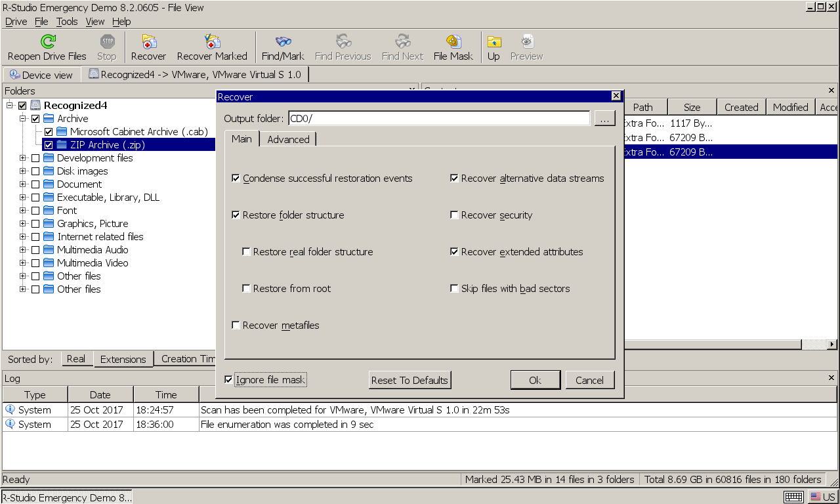Expand the Internet related files node
Screen dimensions: 840x504
point(24,237)
